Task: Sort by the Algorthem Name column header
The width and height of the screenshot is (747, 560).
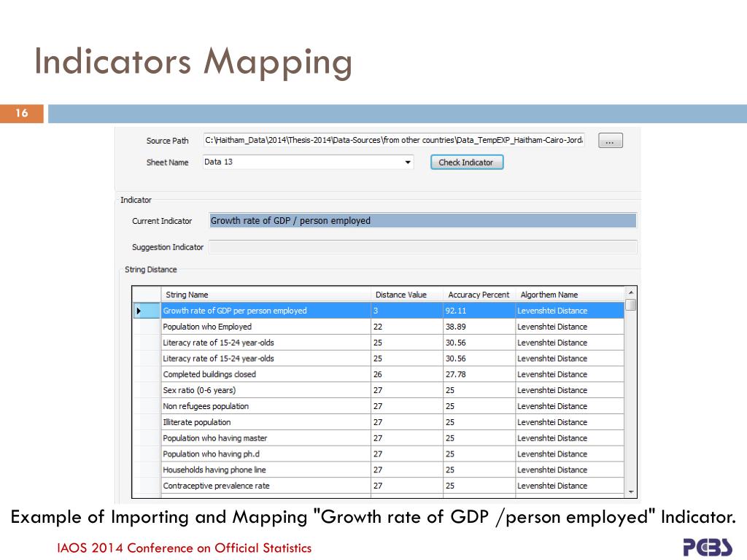Action: pos(570,295)
